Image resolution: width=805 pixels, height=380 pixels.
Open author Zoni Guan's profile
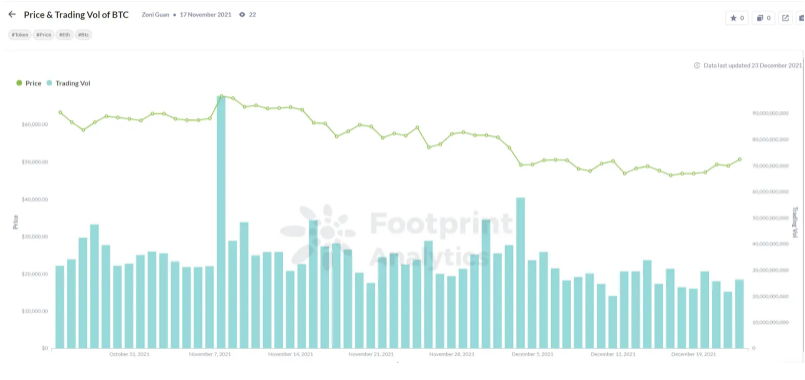(x=156, y=15)
